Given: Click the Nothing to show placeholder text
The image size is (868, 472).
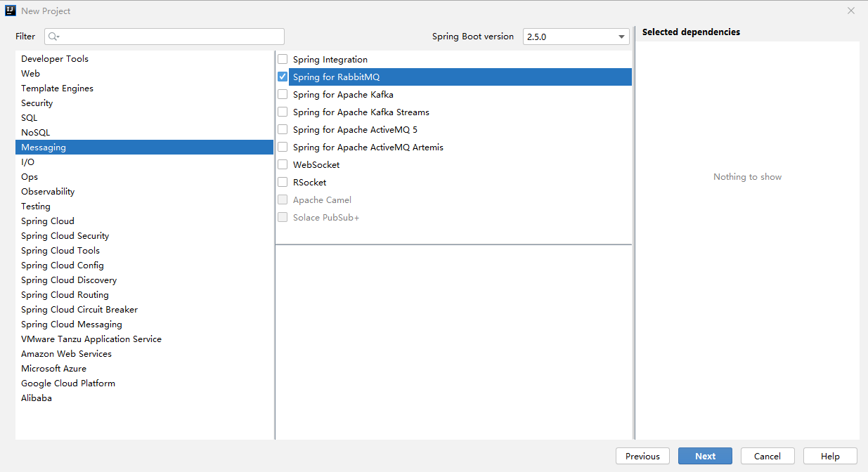Looking at the screenshot, I should 747,177.
